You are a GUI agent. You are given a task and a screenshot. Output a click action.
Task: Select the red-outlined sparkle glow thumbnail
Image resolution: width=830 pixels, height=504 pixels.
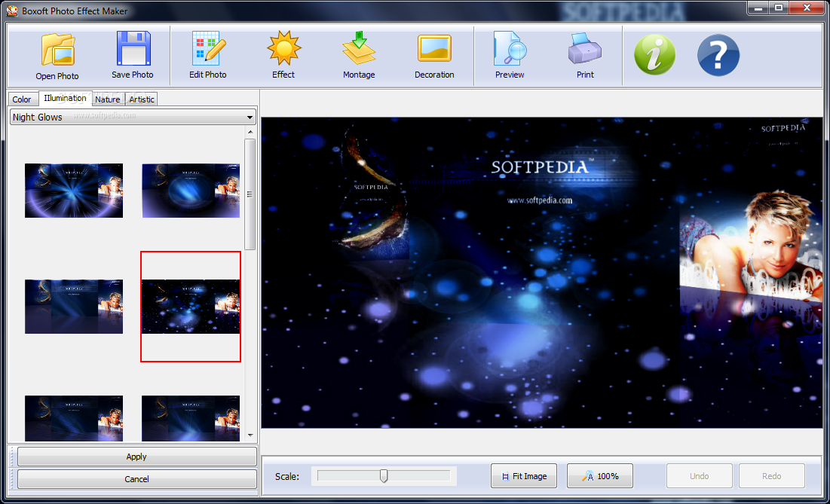(x=191, y=307)
